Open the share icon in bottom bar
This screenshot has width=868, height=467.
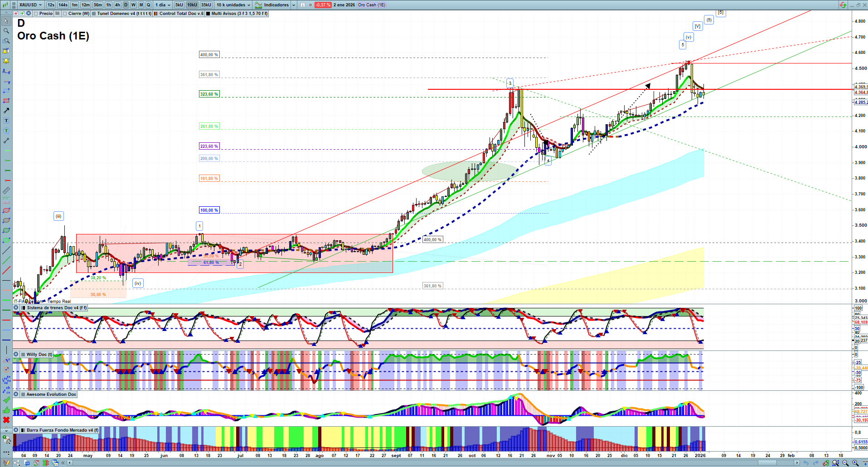(x=17, y=463)
